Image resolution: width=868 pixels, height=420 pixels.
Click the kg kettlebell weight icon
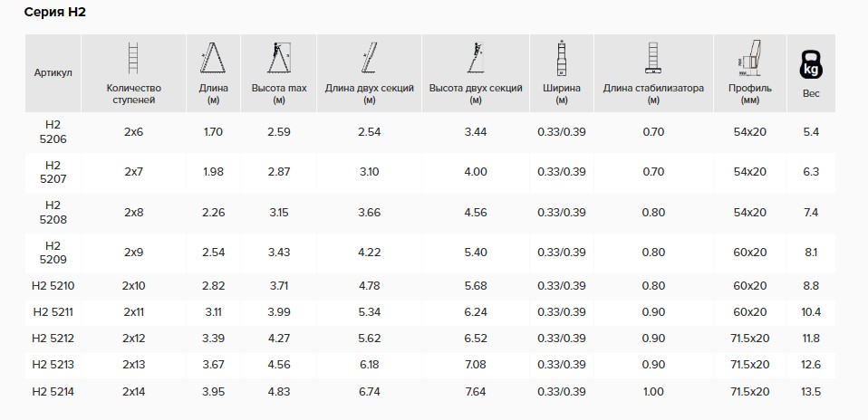[811, 64]
